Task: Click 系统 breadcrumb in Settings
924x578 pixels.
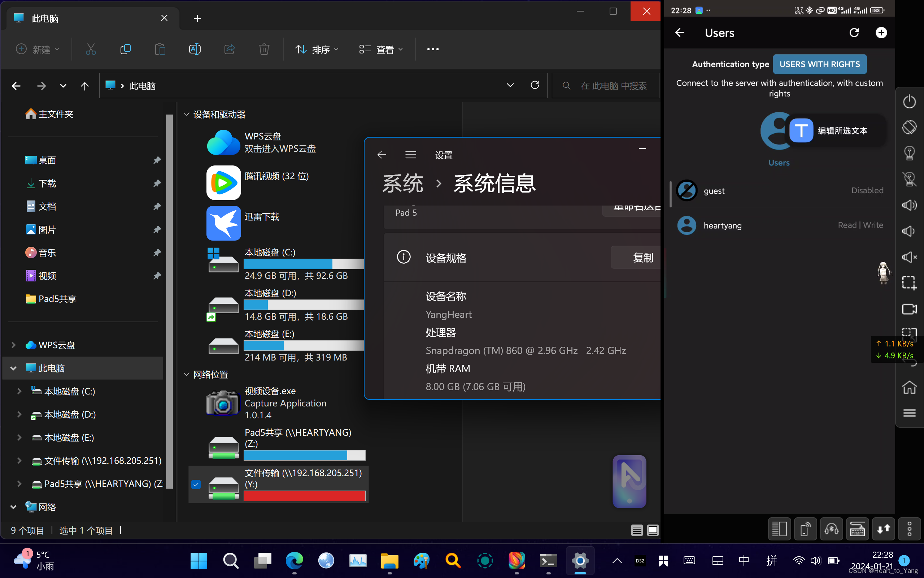Action: tap(403, 184)
